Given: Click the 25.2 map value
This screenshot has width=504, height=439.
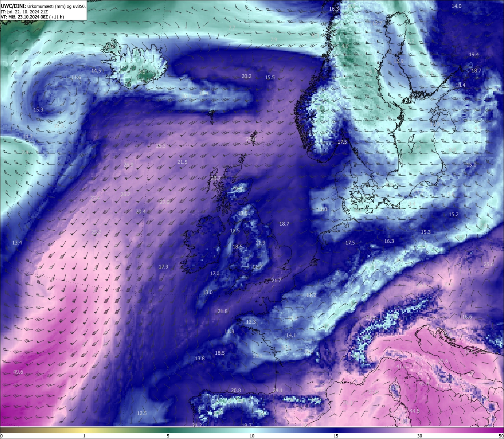Looking at the screenshot, I should [96, 232].
